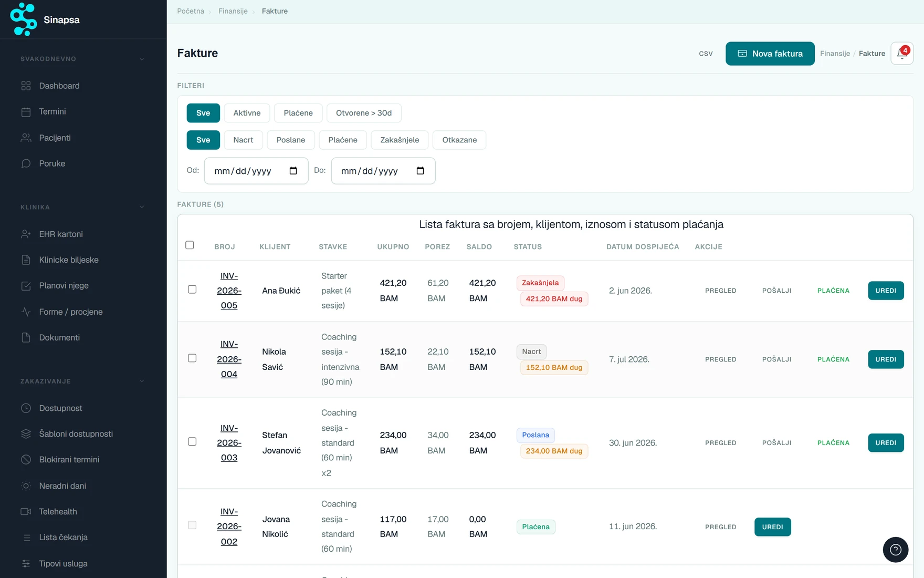Click UREDI for Ana Đukić invoice

click(x=886, y=291)
